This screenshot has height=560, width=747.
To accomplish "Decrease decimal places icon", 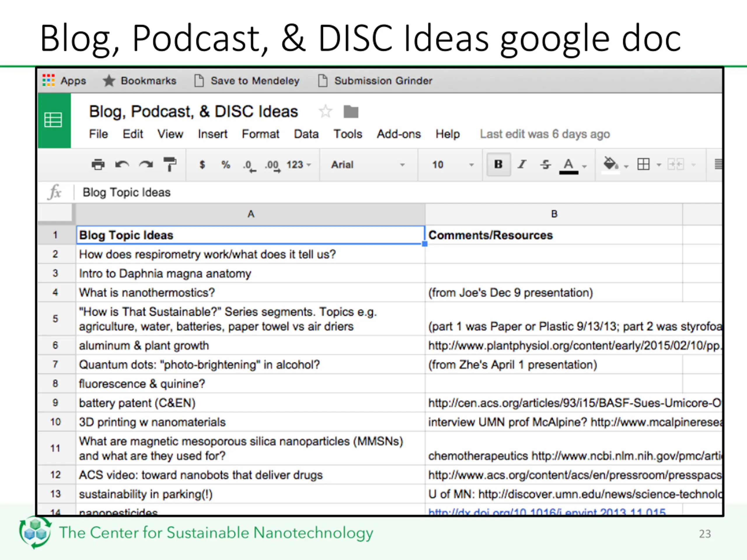I will pos(249,165).
